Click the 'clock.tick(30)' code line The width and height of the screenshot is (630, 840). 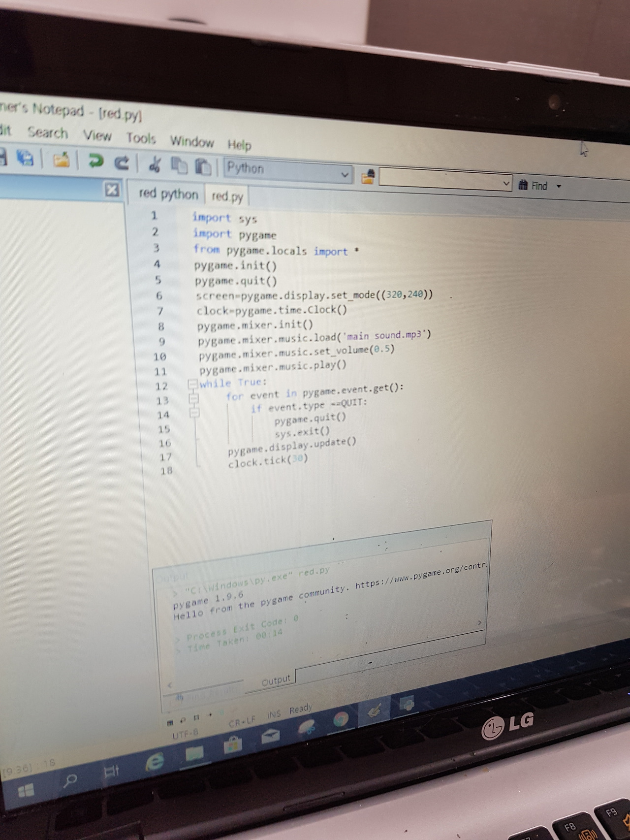[x=268, y=461]
